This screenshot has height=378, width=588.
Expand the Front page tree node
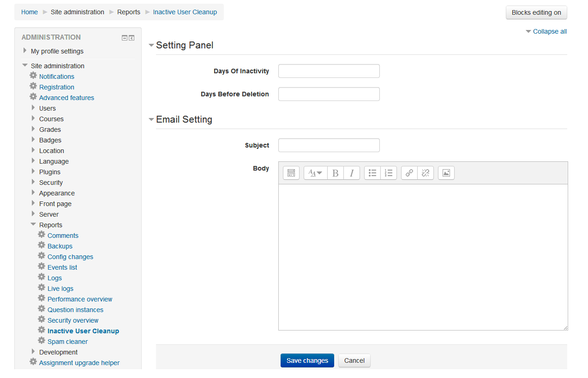[x=33, y=203]
